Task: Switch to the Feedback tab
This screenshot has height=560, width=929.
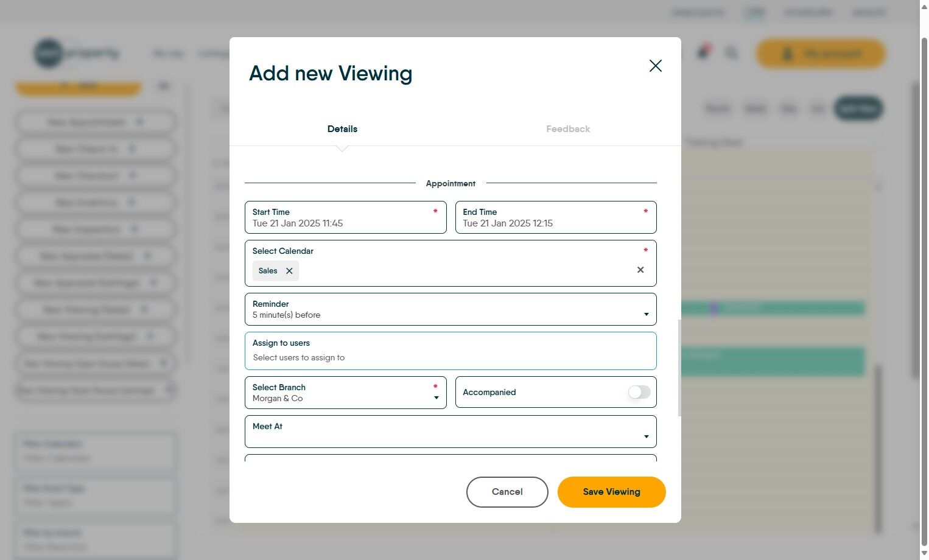Action: 568,129
